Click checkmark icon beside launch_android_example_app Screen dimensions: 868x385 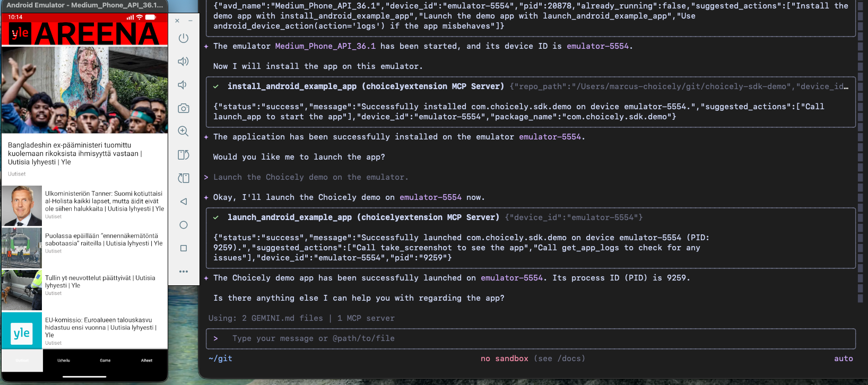(216, 217)
